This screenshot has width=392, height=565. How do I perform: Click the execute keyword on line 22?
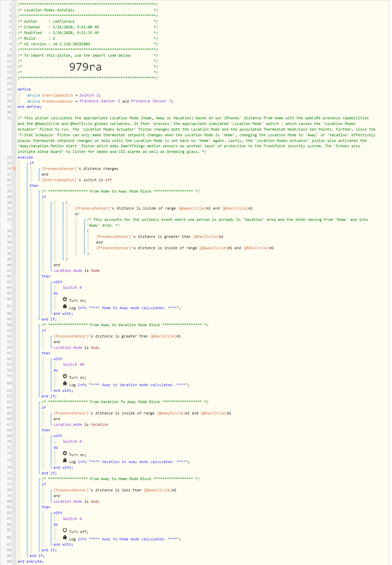point(25,157)
